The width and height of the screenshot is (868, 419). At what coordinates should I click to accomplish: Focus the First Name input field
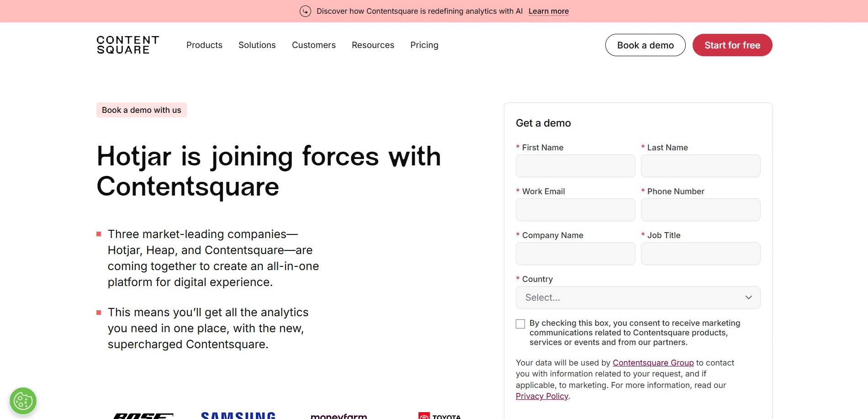(x=575, y=166)
